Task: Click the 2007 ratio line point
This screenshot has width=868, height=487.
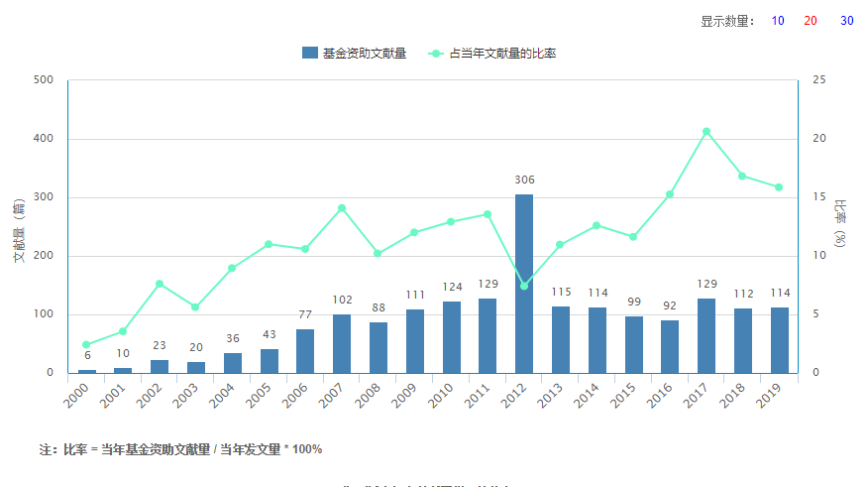Action: click(x=342, y=208)
